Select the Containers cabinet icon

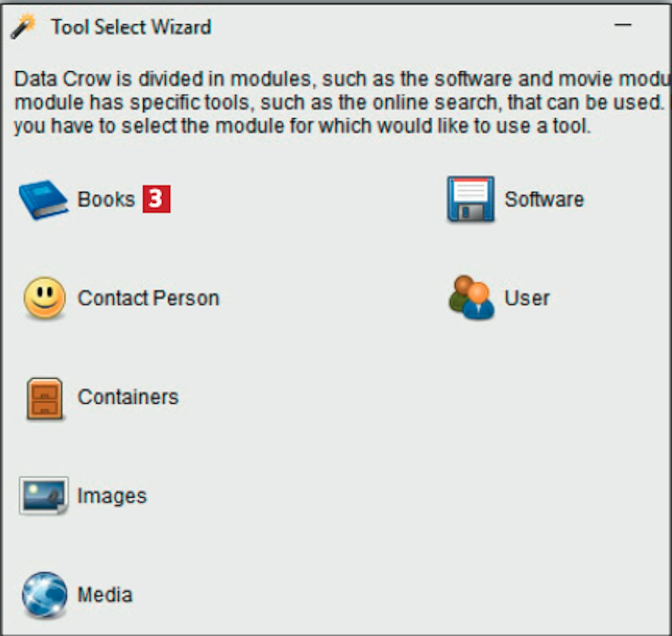point(44,399)
